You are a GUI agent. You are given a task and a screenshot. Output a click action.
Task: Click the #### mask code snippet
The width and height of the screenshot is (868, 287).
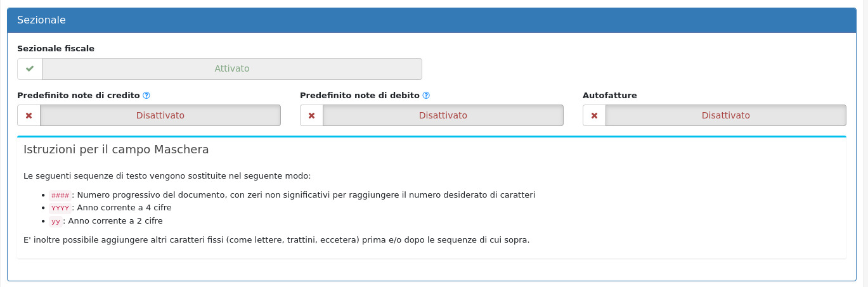coord(60,195)
